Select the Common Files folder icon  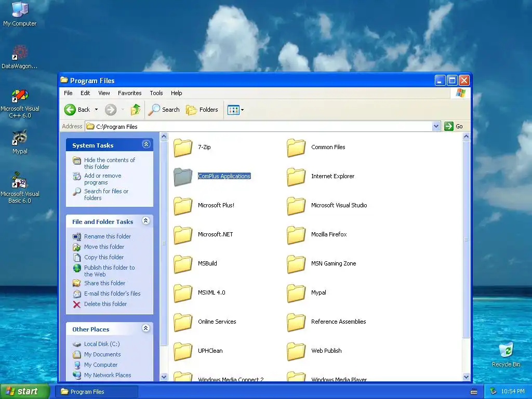point(296,148)
